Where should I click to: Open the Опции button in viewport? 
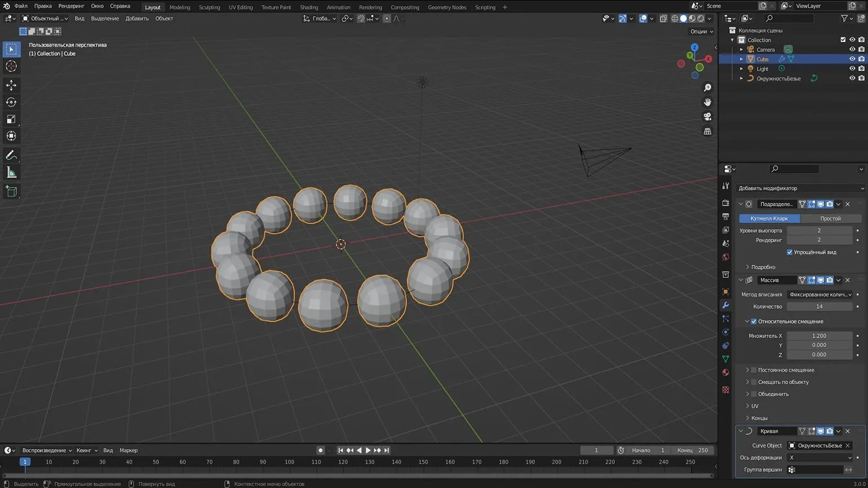[x=700, y=32]
